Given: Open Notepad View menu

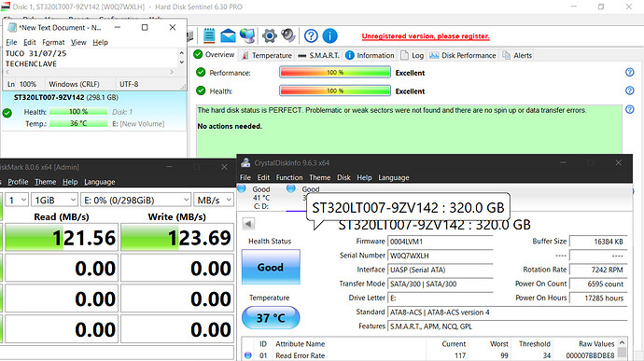Looking at the screenshot, I should pos(78,42).
